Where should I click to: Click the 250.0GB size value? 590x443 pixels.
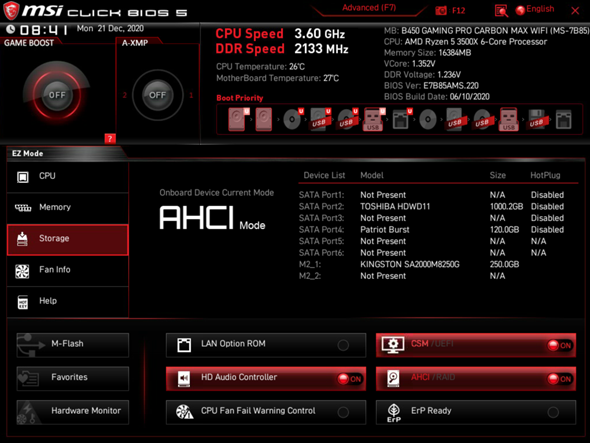504,264
